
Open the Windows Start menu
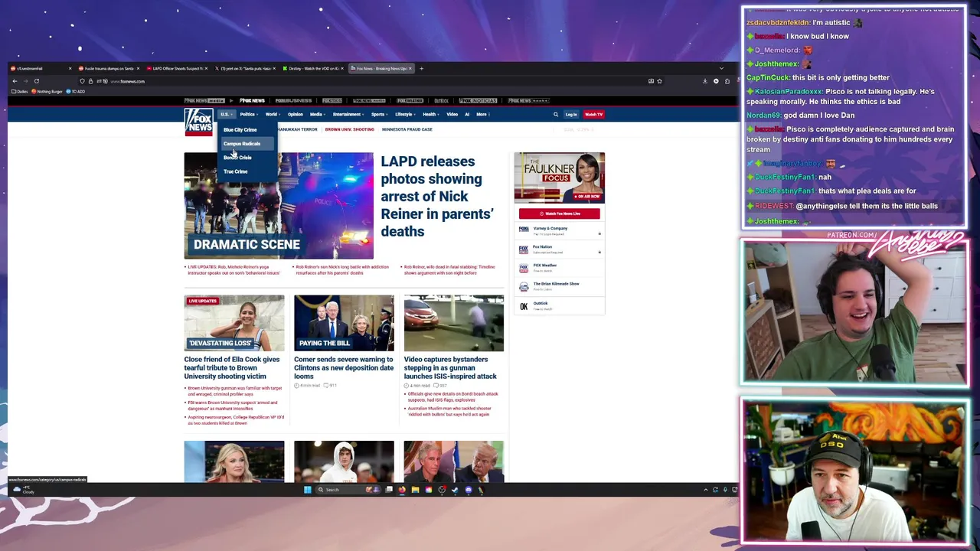click(308, 490)
